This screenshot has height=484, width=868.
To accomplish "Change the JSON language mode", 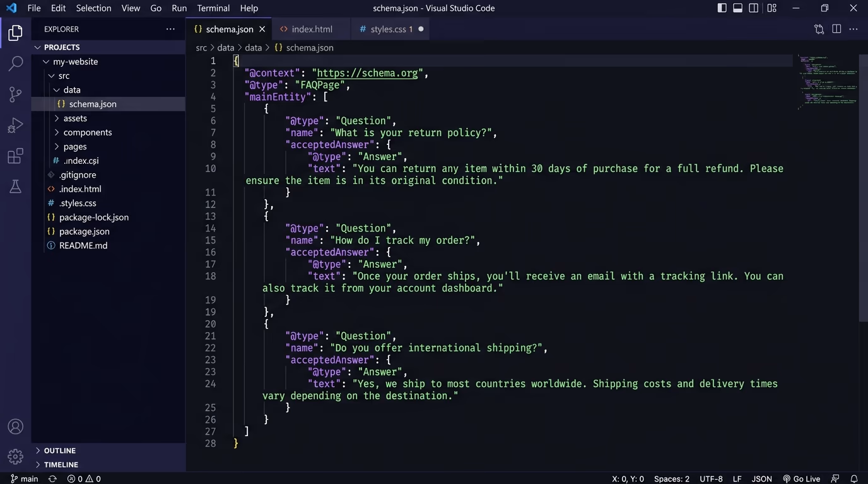I will (x=761, y=478).
